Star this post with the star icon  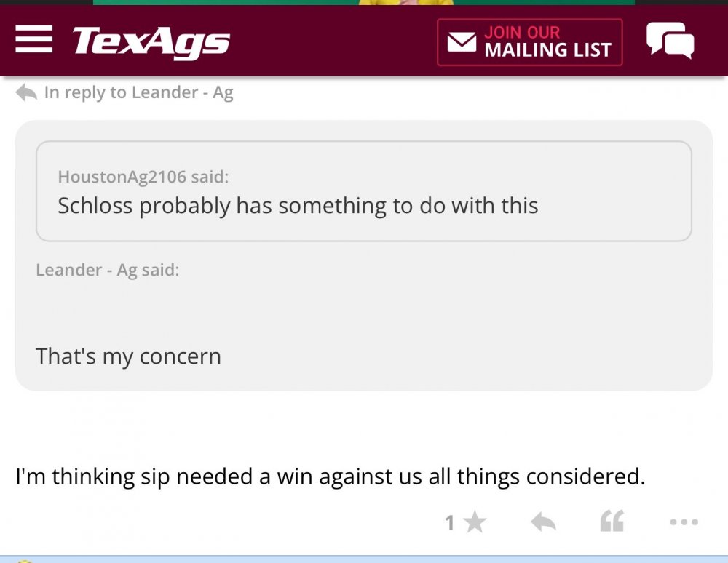[x=475, y=522]
